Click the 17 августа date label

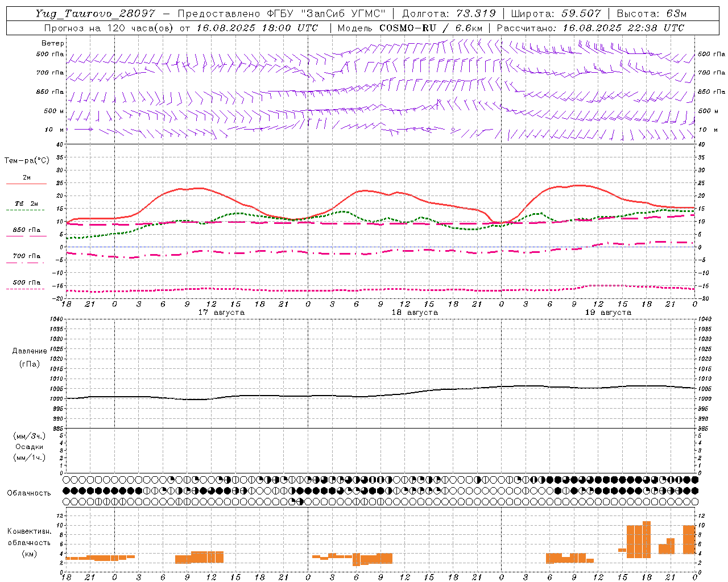(x=221, y=313)
